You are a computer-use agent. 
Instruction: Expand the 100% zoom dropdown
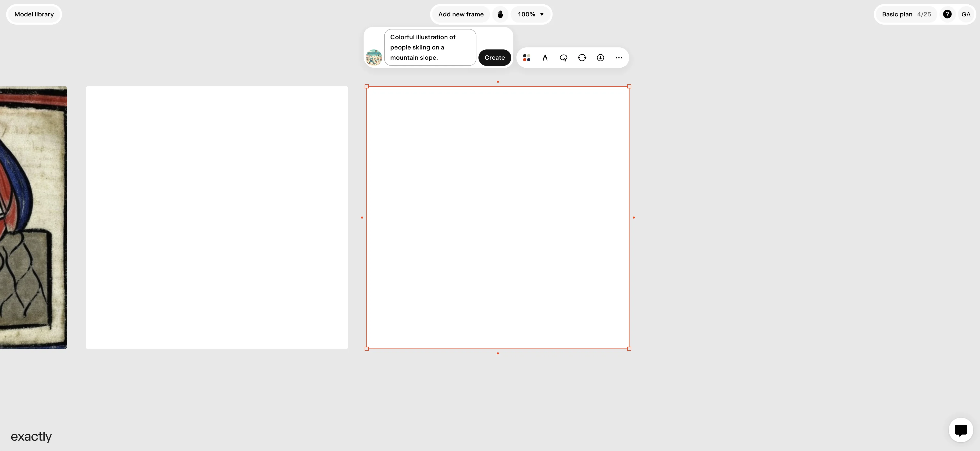[x=531, y=14]
